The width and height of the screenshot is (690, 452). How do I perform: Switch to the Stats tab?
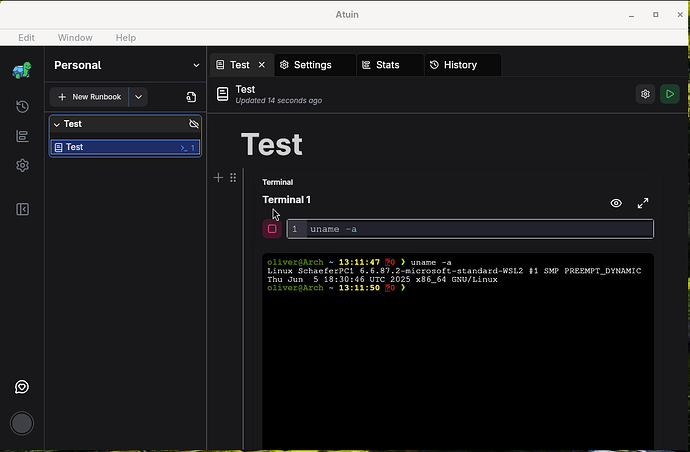[x=387, y=65]
